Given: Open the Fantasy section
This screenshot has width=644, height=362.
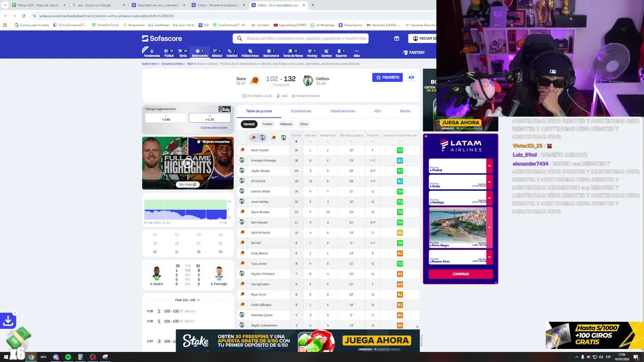Looking at the screenshot, I should 414,52.
